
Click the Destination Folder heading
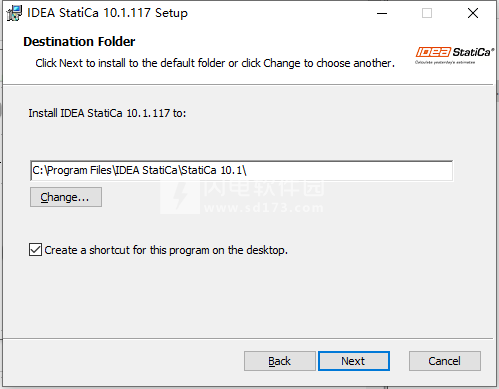(x=79, y=42)
